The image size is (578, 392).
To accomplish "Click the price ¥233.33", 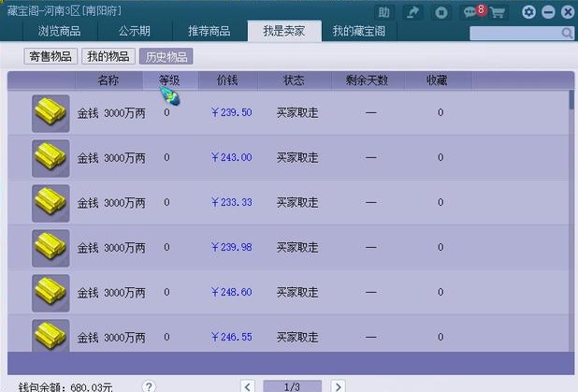I will 232,202.
